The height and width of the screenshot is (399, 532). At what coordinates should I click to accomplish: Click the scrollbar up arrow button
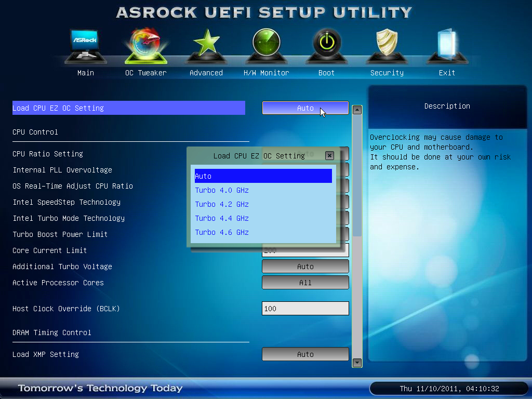click(x=357, y=110)
